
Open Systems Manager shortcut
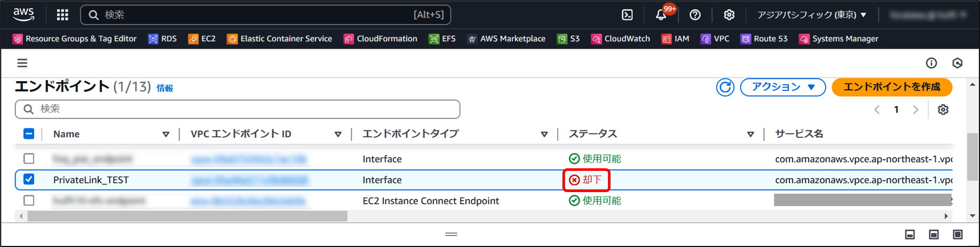pyautogui.click(x=839, y=39)
